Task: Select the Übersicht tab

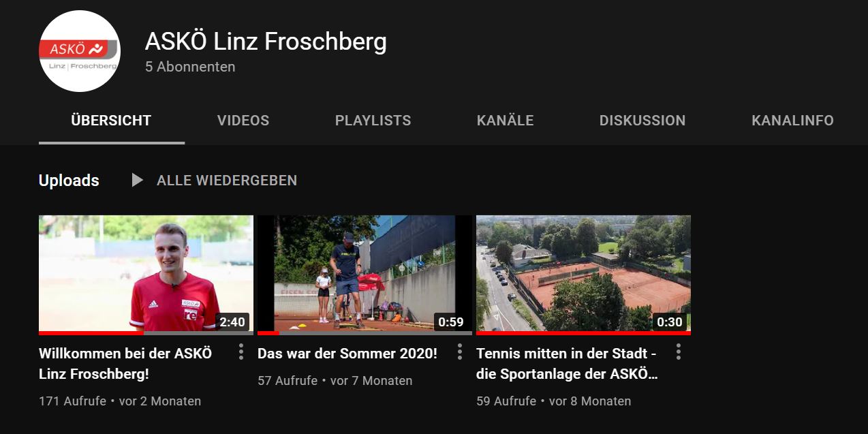Action: 112,121
